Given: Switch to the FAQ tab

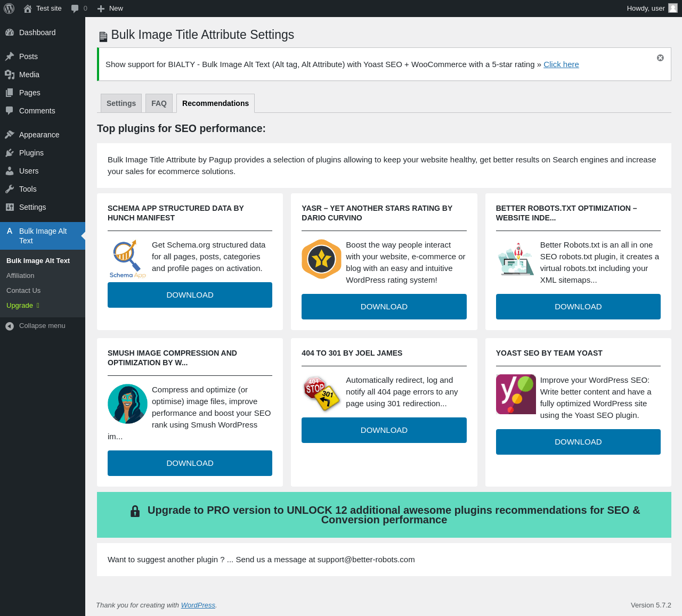Looking at the screenshot, I should pyautogui.click(x=159, y=103).
